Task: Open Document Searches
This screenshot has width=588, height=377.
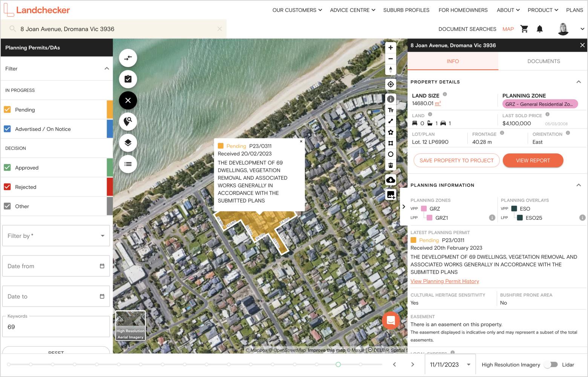Action: coord(467,29)
